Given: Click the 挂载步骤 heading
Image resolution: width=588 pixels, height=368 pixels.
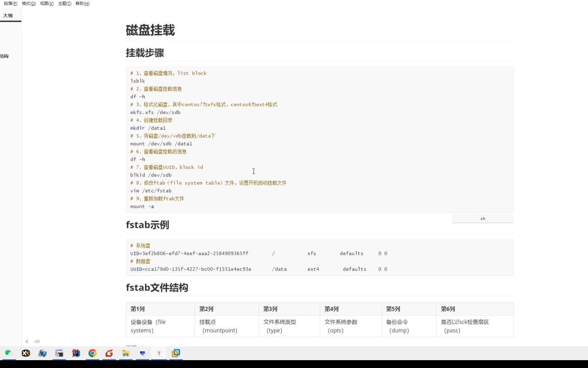Looking at the screenshot, I should (145, 53).
